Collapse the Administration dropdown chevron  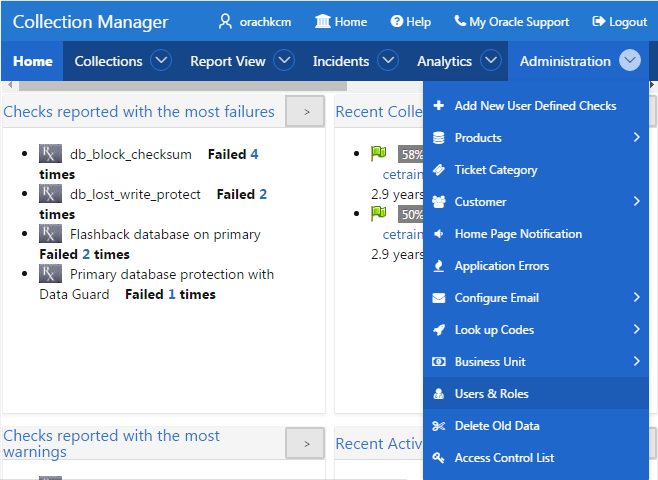pos(630,60)
